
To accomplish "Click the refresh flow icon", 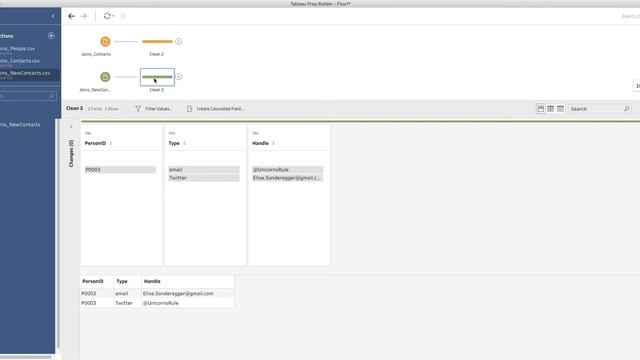I will point(107,16).
